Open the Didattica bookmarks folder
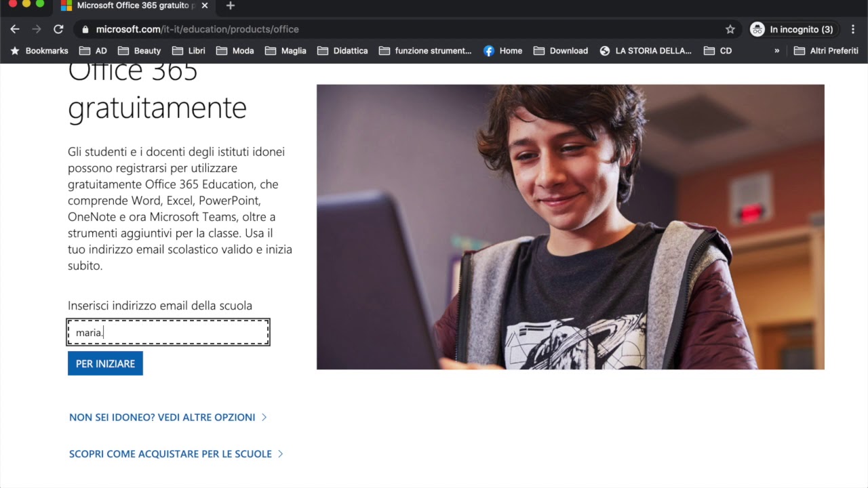This screenshot has width=868, height=488. [x=342, y=51]
